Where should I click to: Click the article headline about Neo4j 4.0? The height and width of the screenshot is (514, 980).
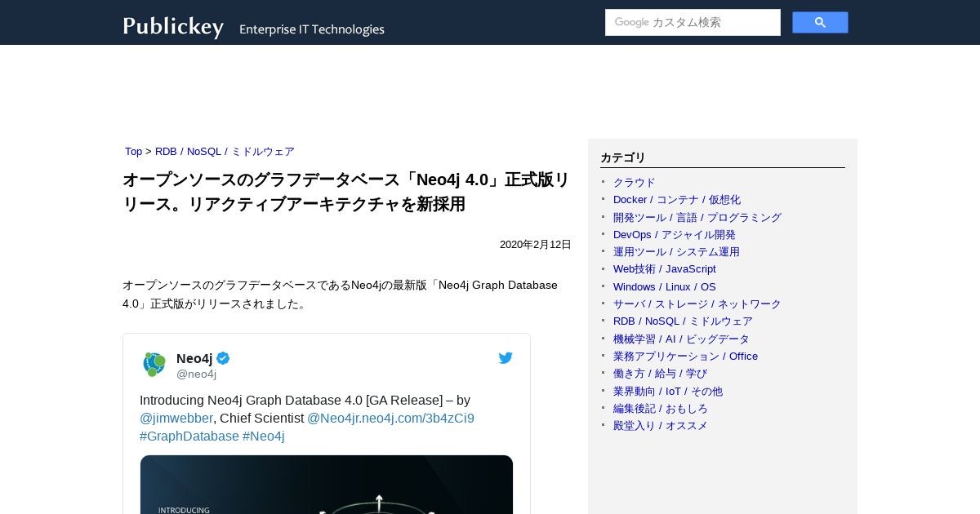pyautogui.click(x=346, y=192)
